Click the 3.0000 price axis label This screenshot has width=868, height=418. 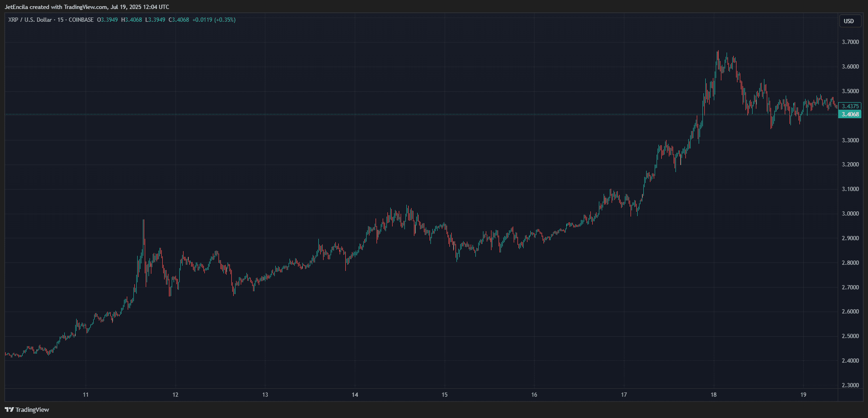(x=850, y=214)
